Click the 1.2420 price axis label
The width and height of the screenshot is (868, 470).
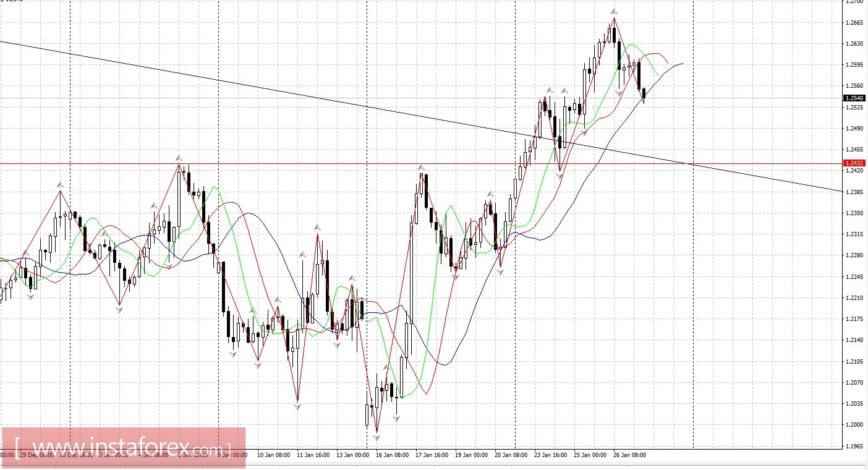click(x=854, y=171)
